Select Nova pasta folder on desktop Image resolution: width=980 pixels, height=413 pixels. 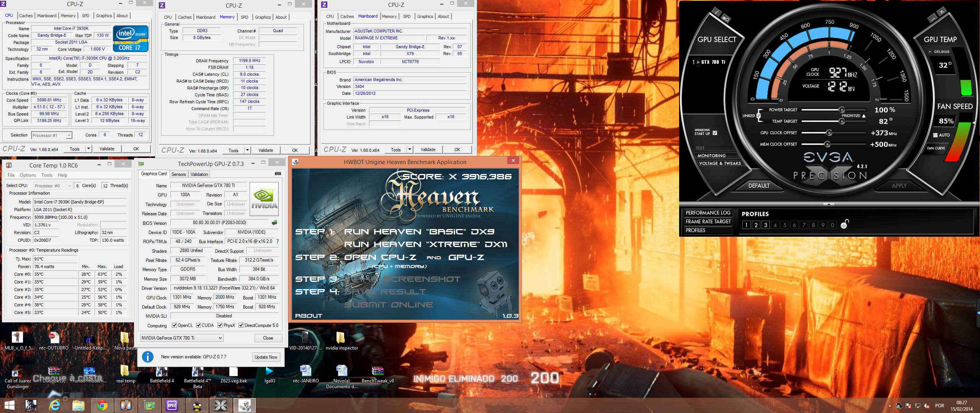[125, 341]
